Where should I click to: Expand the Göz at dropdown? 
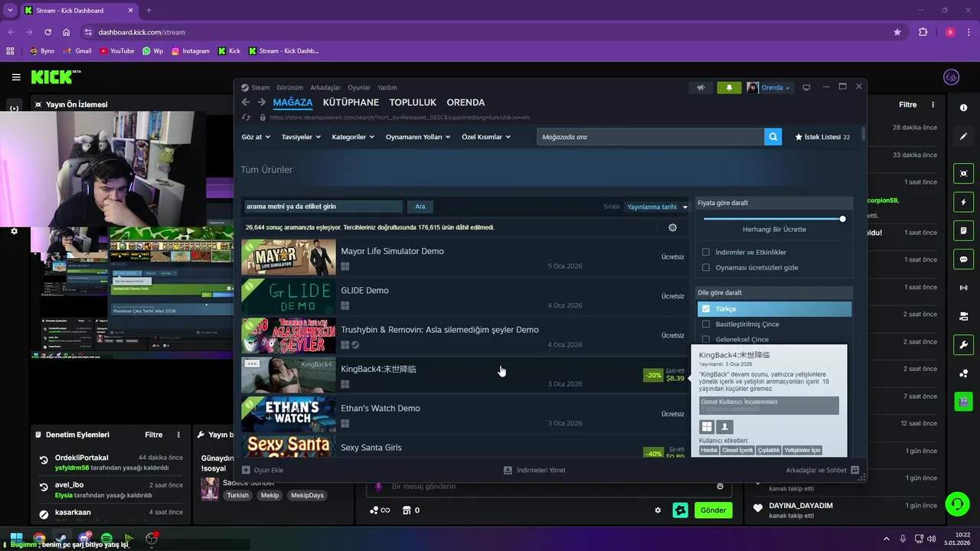coord(256,137)
